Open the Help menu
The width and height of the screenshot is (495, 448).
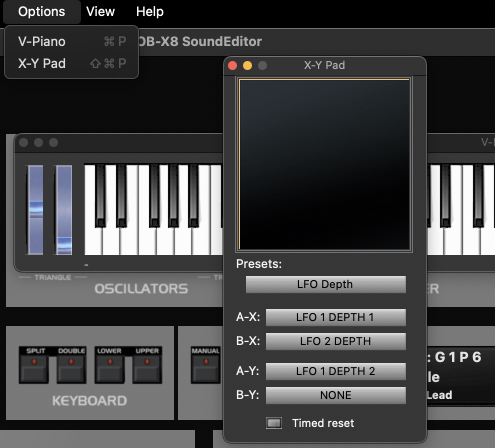(x=150, y=12)
